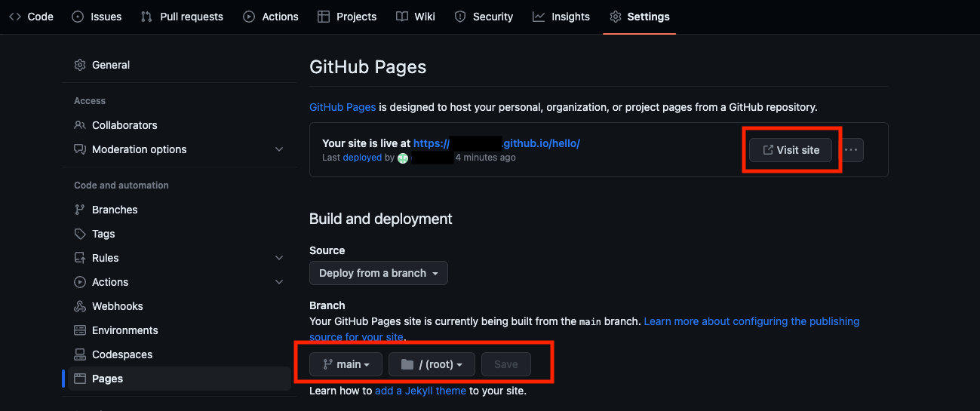Open the / (root) folder dropdown

coord(432,364)
